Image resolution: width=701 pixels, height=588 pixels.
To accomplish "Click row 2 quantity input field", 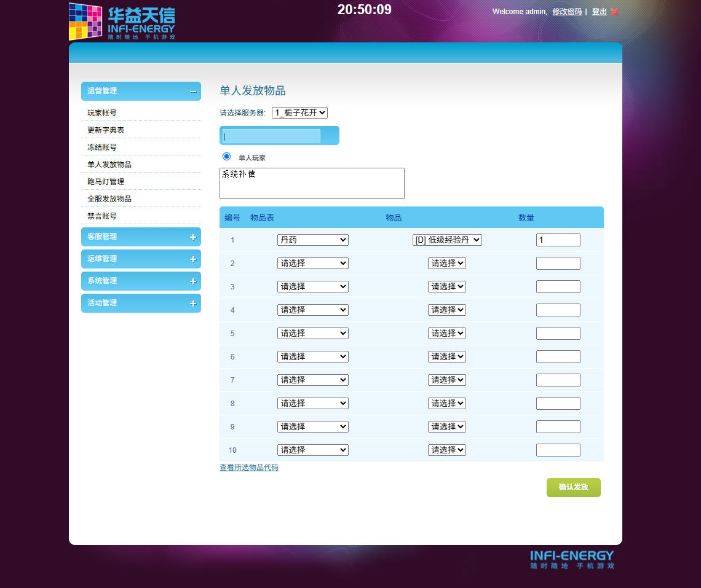I will [558, 263].
